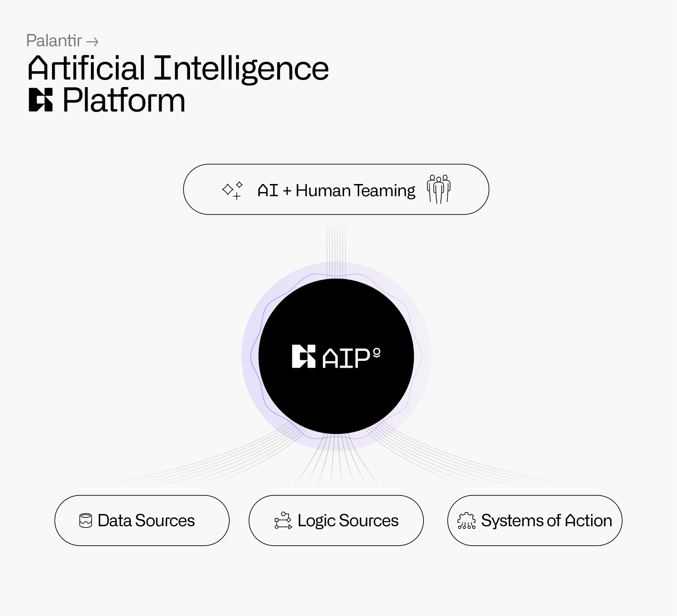Click the black logo beside Platform heading

point(41,100)
